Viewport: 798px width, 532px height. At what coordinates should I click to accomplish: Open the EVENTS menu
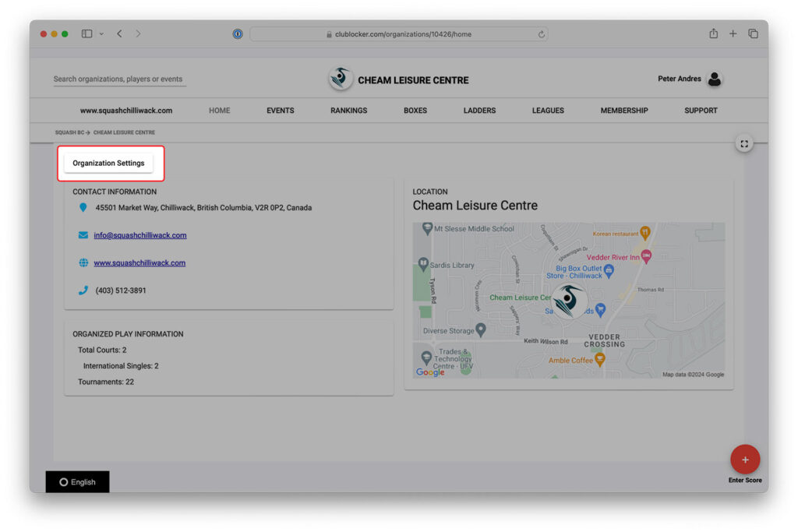[x=281, y=111]
